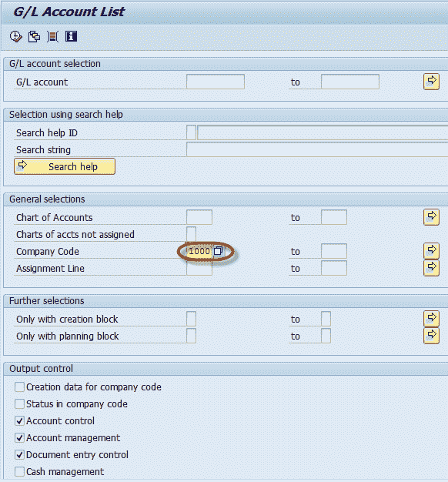The height and width of the screenshot is (482, 448).
Task: Open multiple selection for creation block
Action: 431,319
